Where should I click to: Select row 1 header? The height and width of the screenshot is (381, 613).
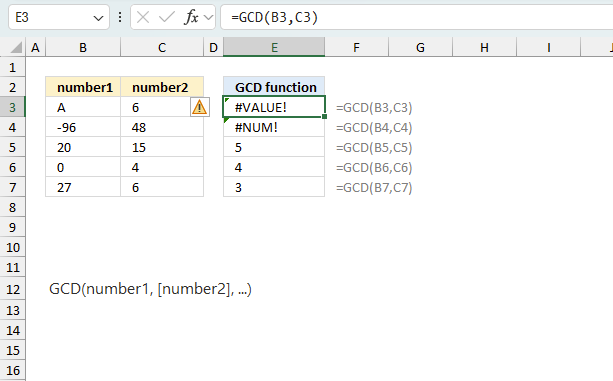(x=13, y=67)
